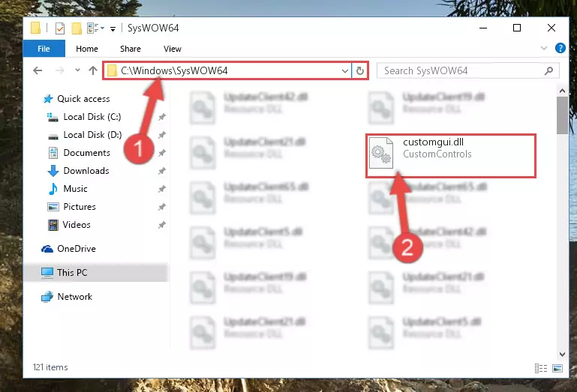
Task: Switch to large icons view in status bar
Action: (x=557, y=368)
